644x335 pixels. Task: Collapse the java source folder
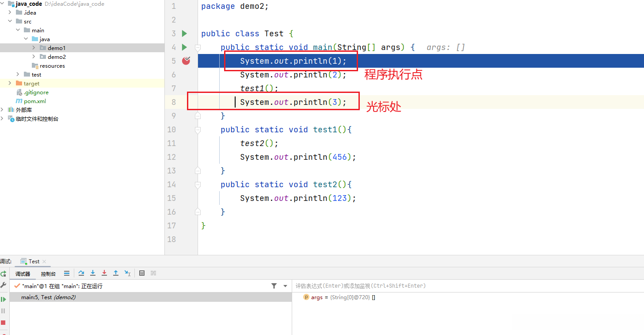[x=26, y=39]
